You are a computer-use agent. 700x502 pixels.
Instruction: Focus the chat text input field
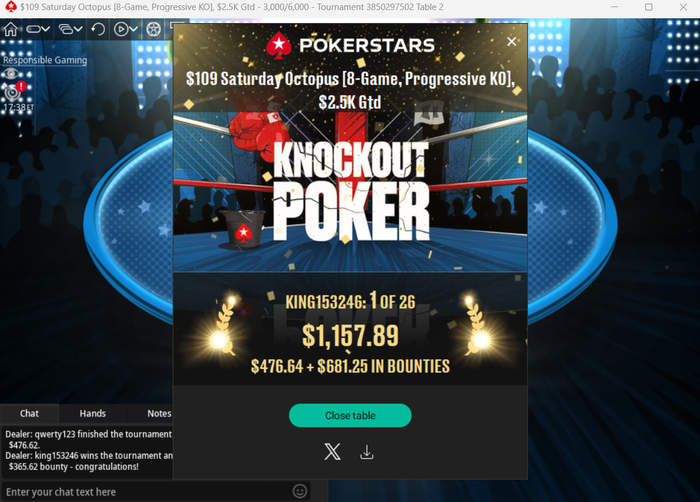pos(147,492)
